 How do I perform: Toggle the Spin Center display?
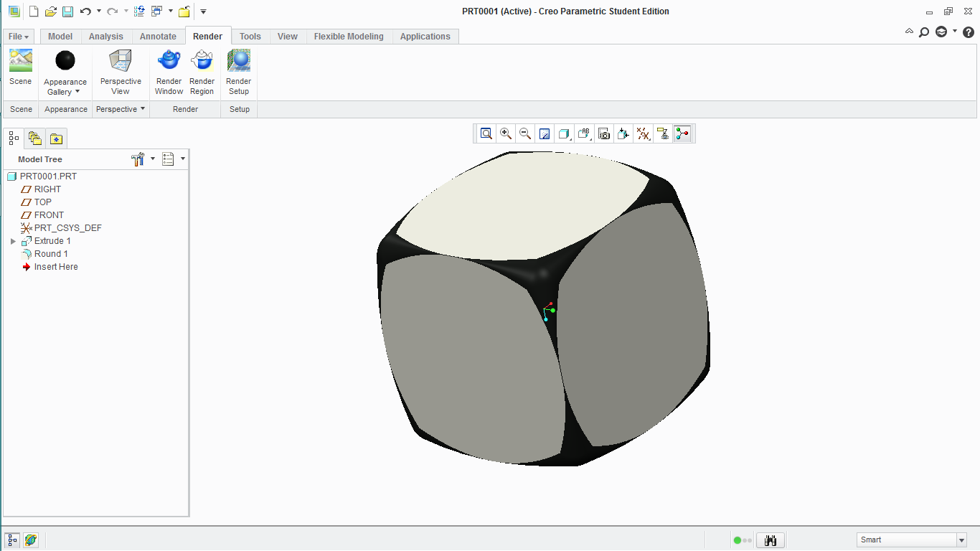tap(682, 133)
